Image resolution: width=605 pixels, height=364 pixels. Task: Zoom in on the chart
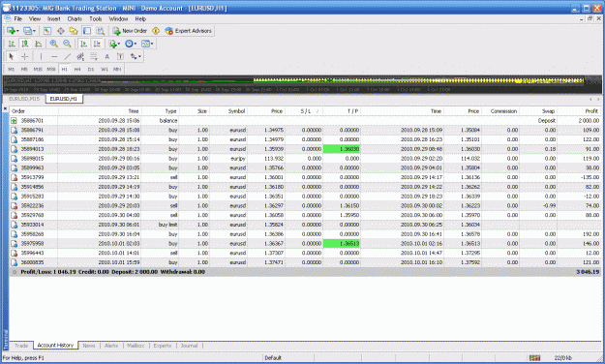53,44
